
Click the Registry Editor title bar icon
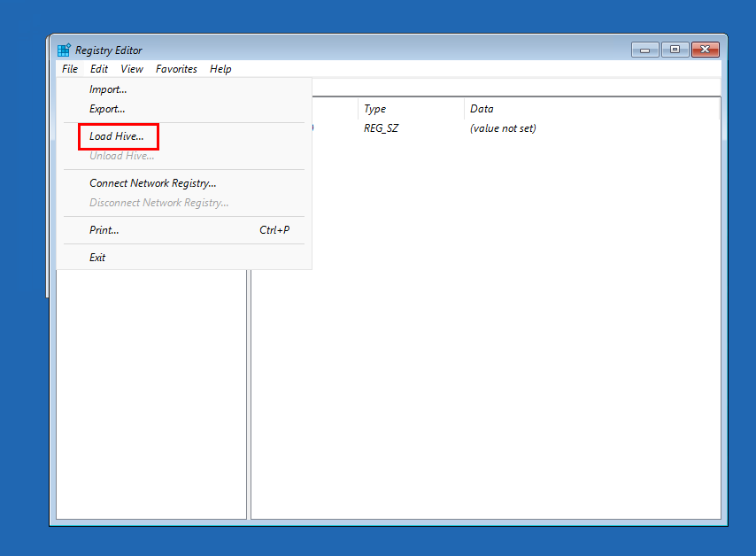point(64,50)
